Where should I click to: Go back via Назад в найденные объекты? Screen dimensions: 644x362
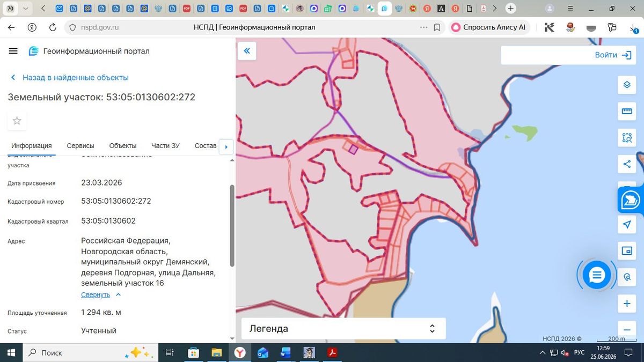[70, 77]
